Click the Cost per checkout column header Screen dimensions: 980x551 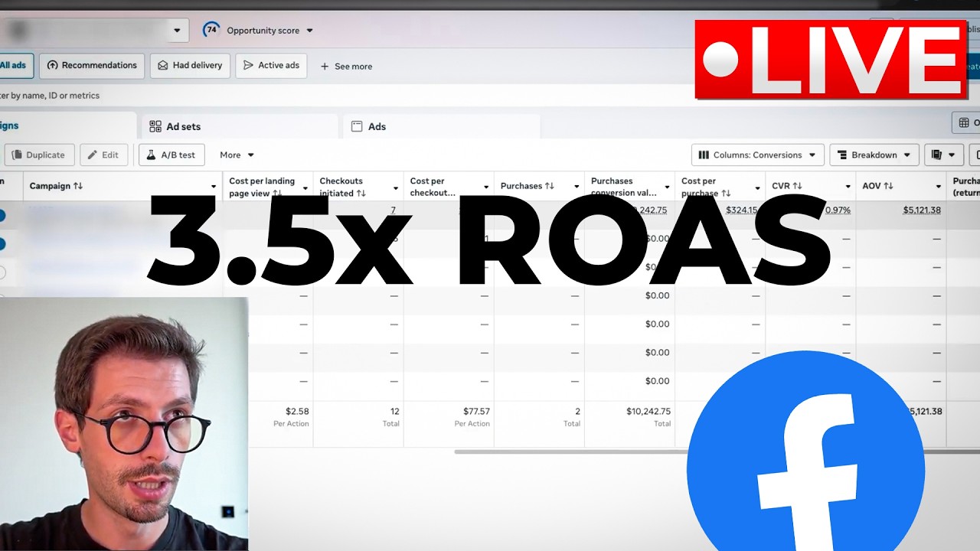click(433, 187)
